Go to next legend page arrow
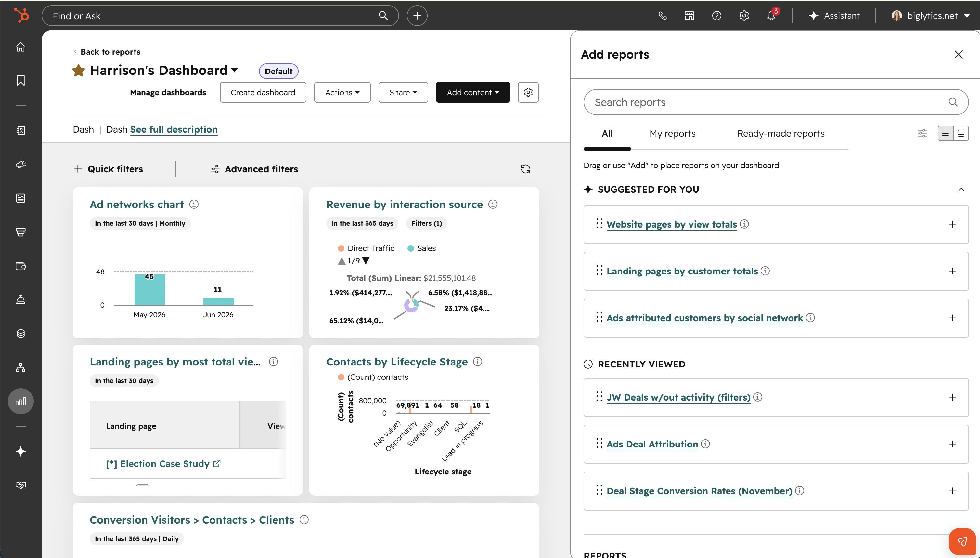The width and height of the screenshot is (980, 558). pyautogui.click(x=366, y=260)
